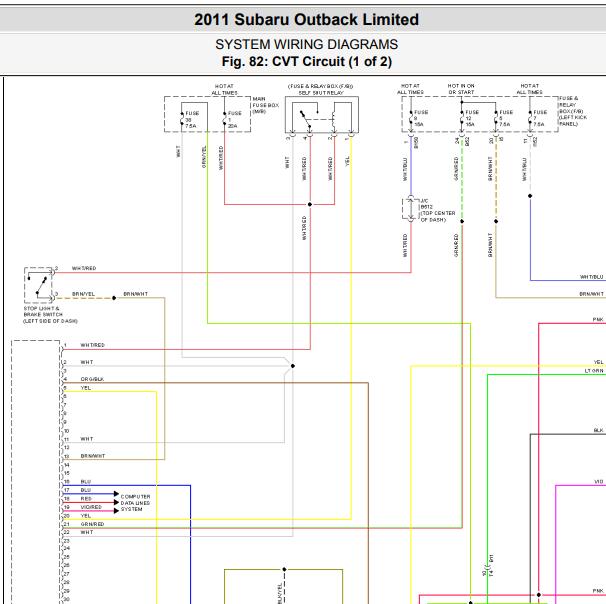Click 'WHT' label at connector pin 22
Viewport: 606px width, 604px height.
87,532
